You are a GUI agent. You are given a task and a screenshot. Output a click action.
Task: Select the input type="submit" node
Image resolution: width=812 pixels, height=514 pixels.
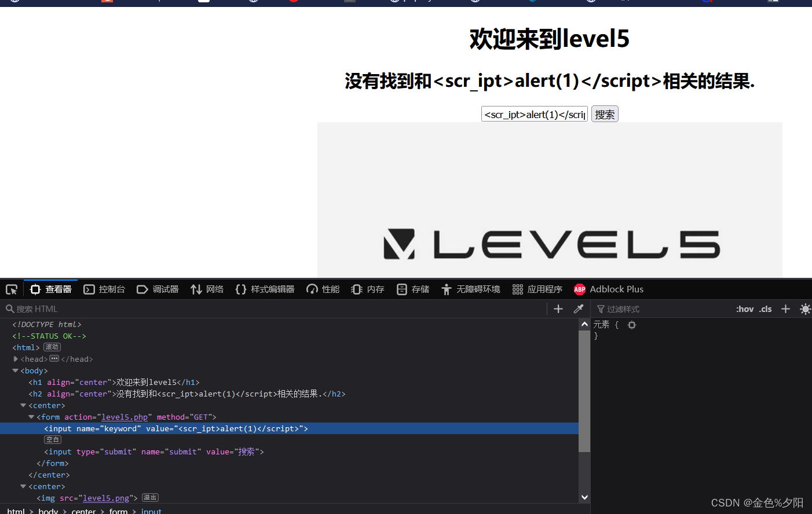click(154, 452)
